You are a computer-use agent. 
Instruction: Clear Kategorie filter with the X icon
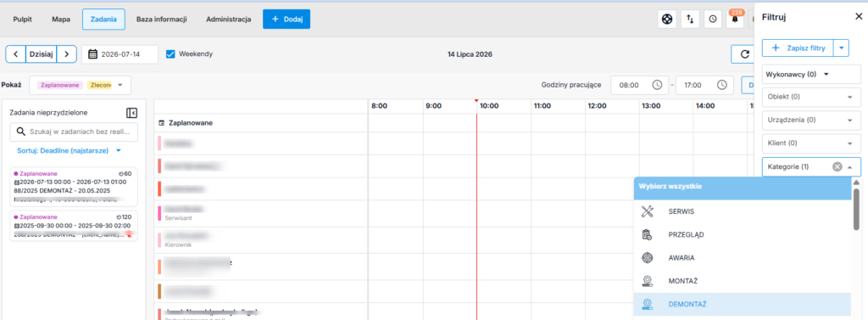(x=837, y=167)
